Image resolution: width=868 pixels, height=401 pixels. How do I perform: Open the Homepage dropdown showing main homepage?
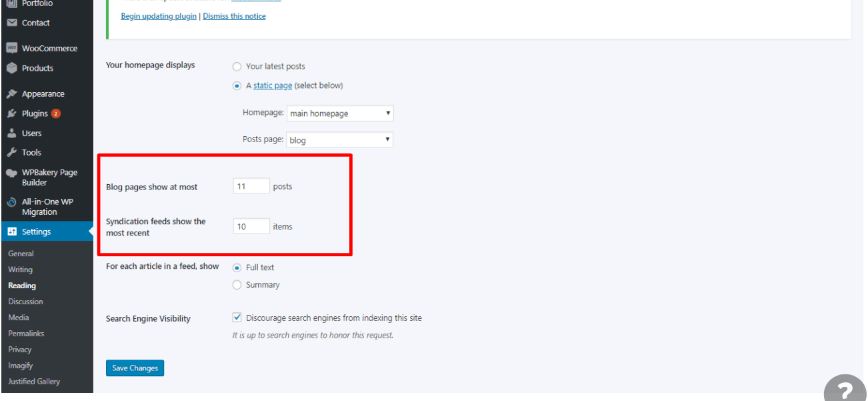pos(340,113)
